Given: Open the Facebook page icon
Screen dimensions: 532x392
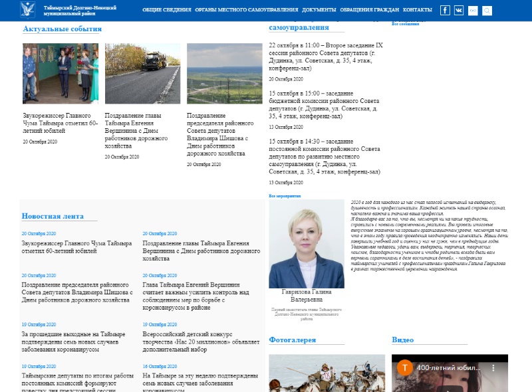Looking at the screenshot, I should (445, 10).
